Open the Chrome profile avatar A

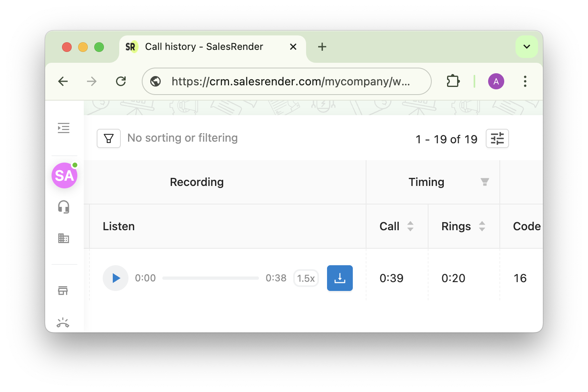coord(496,81)
